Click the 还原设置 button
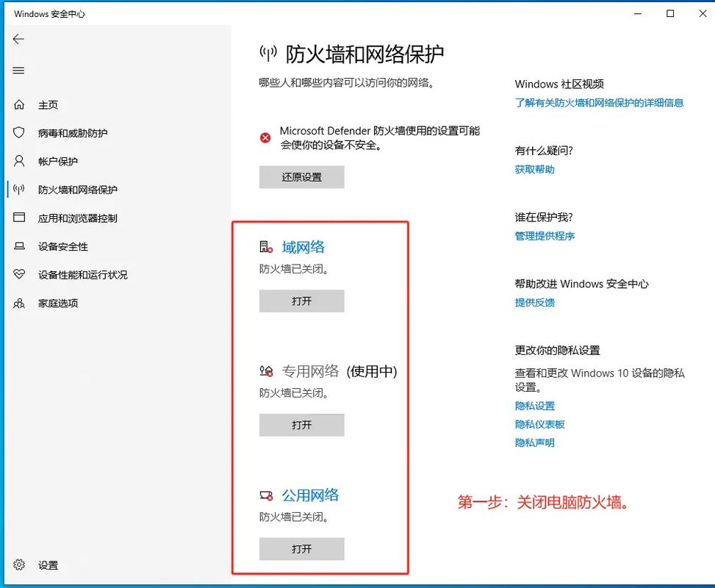This screenshot has width=715, height=588. (x=302, y=177)
